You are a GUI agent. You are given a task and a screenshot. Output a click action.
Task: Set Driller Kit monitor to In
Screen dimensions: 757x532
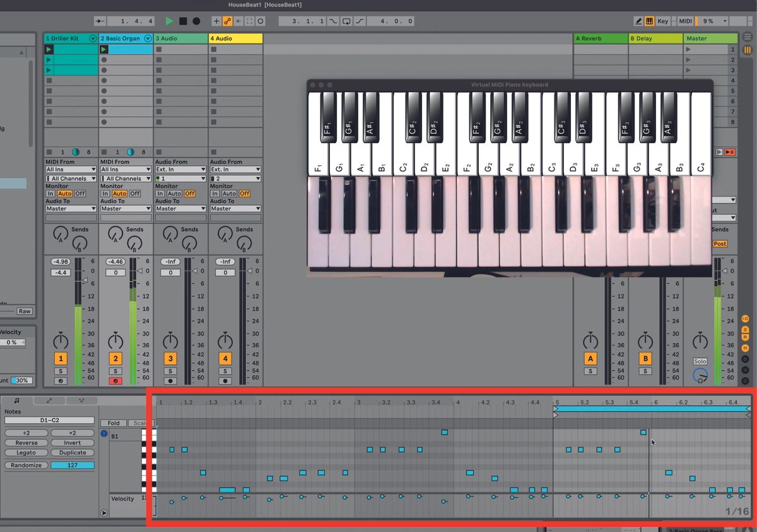click(50, 194)
